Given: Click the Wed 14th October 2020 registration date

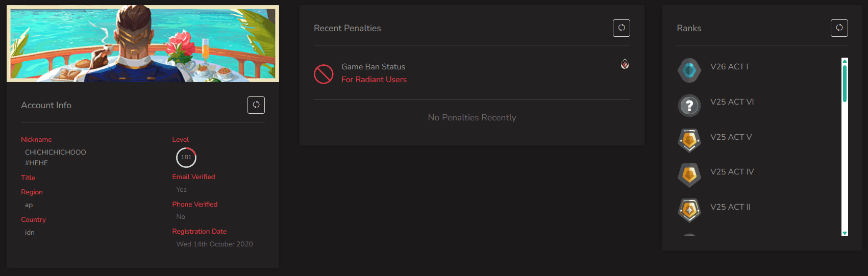Looking at the screenshot, I should (214, 244).
